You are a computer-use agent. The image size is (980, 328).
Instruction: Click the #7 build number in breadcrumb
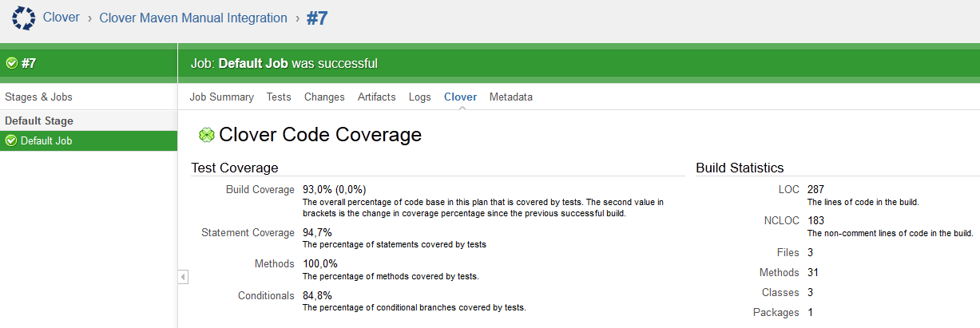click(x=317, y=18)
